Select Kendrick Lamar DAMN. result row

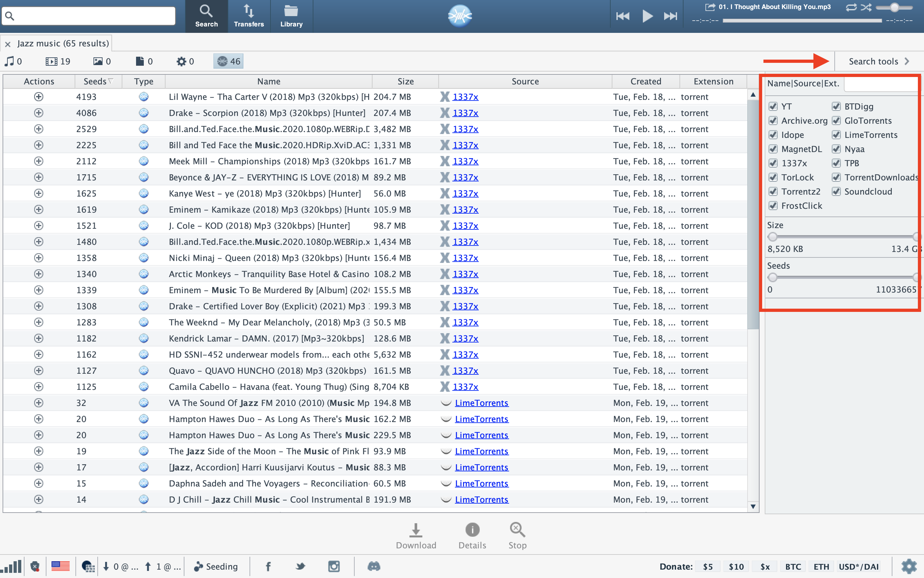pos(375,338)
